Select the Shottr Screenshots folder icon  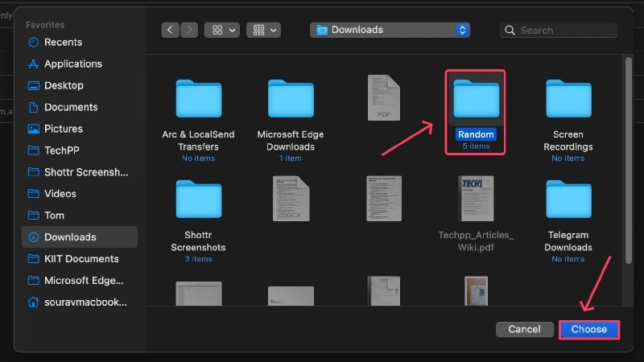[198, 200]
